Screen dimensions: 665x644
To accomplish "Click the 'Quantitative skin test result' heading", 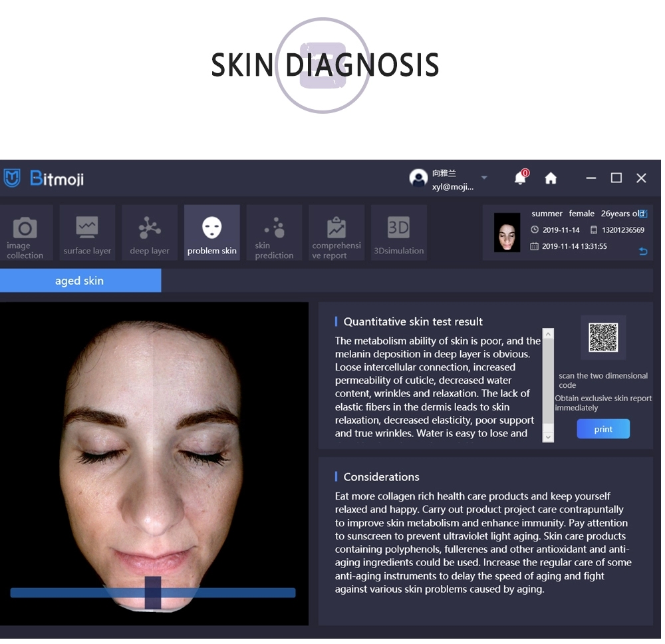I will click(x=413, y=321).
